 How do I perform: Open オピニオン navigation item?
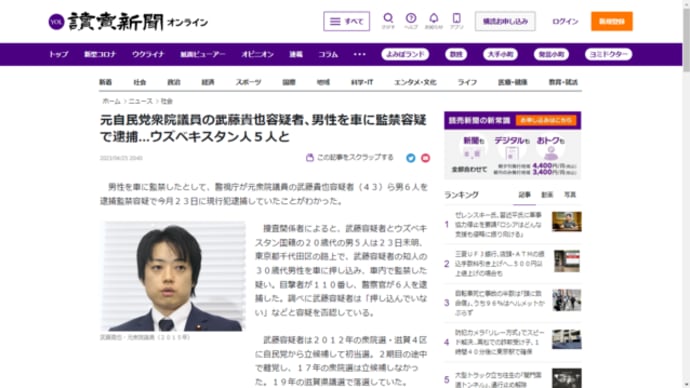257,54
